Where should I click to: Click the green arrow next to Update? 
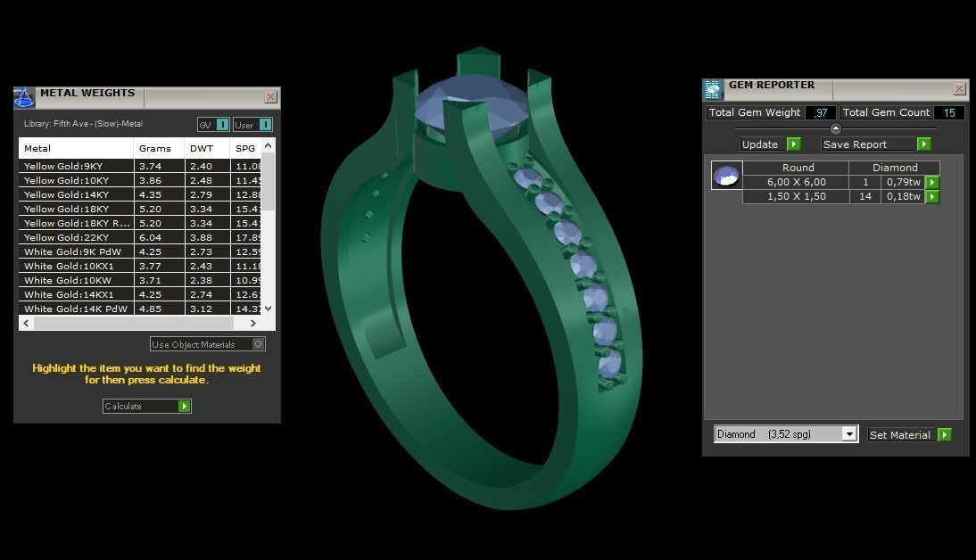[794, 144]
